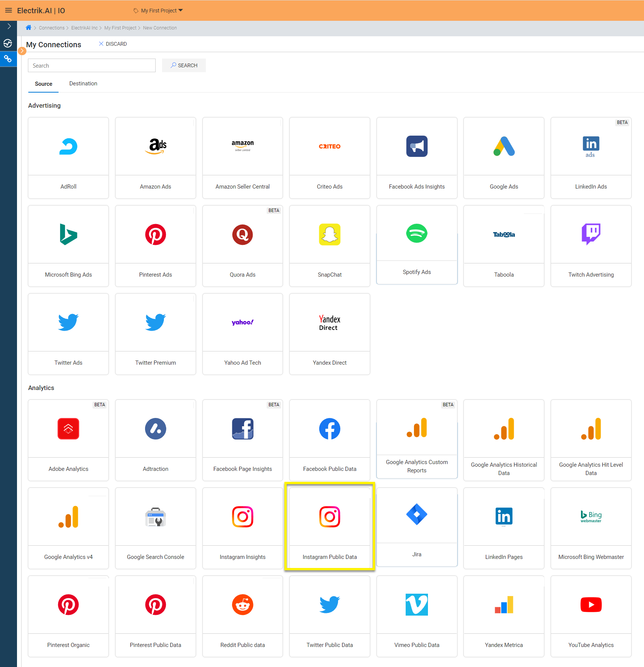Click the orange panel expand arrow
644x667 pixels.
(x=22, y=51)
